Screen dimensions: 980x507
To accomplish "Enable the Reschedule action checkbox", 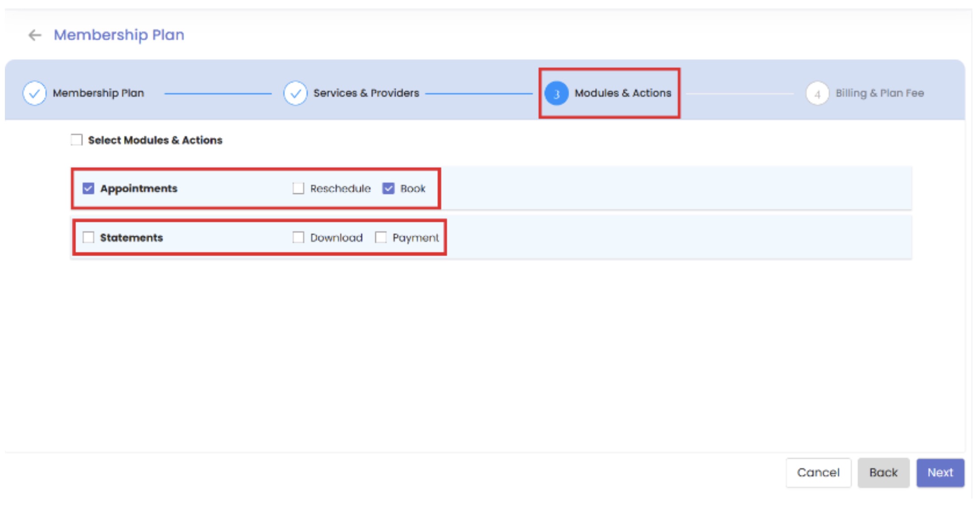I will coord(298,188).
